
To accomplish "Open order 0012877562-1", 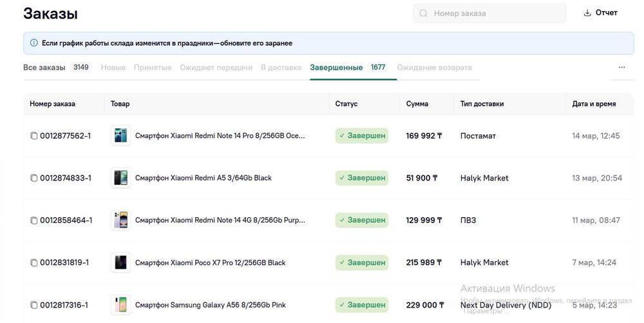I will pos(65,135).
